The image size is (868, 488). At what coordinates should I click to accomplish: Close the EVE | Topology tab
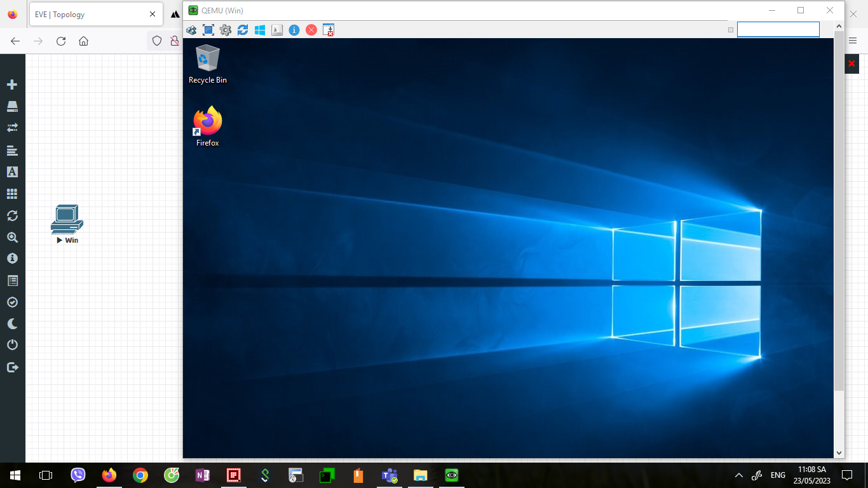point(152,14)
